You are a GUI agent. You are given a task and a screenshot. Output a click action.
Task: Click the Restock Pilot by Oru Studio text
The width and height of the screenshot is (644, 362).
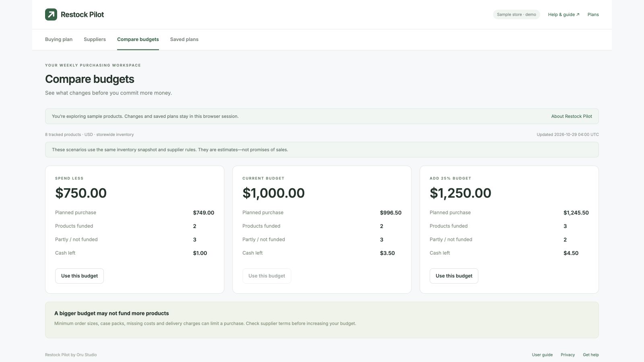(x=71, y=355)
